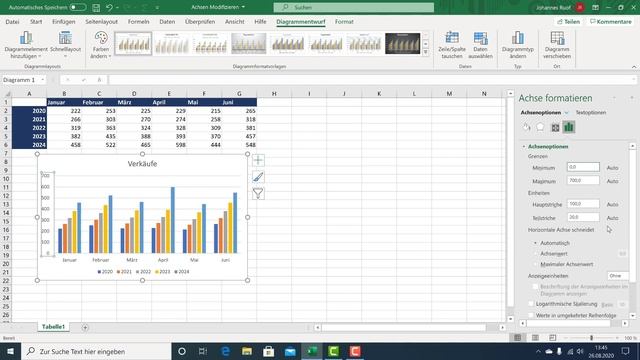Click Zeile/Spalte tauschen
This screenshot has width=640, height=360.
(452, 45)
